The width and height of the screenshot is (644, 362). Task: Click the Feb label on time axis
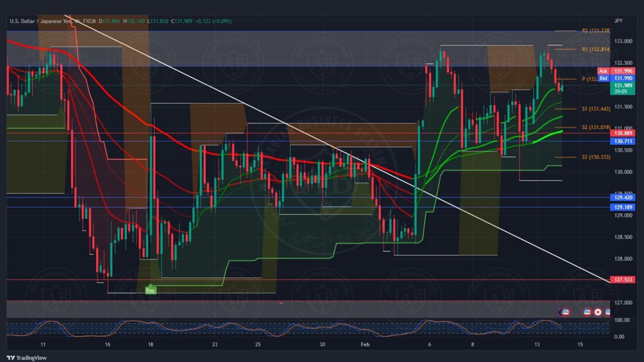click(x=365, y=344)
